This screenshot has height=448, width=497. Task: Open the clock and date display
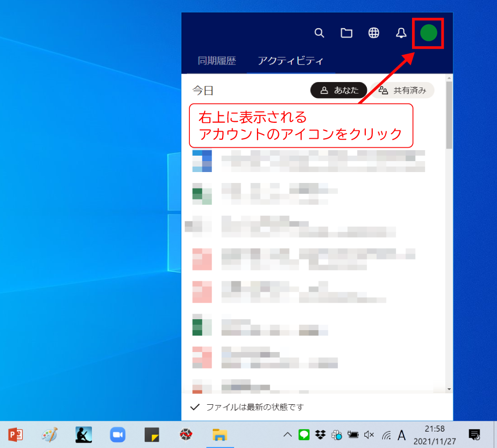[x=435, y=435]
